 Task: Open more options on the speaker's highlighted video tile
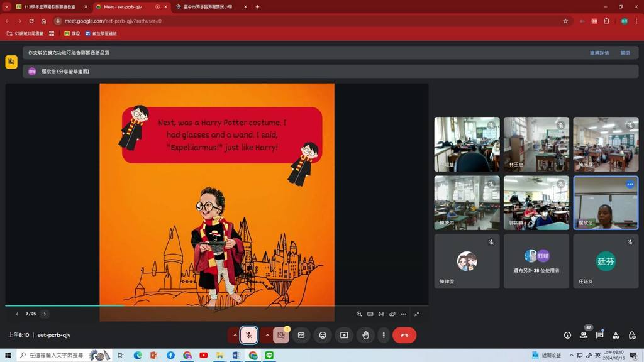click(x=630, y=184)
